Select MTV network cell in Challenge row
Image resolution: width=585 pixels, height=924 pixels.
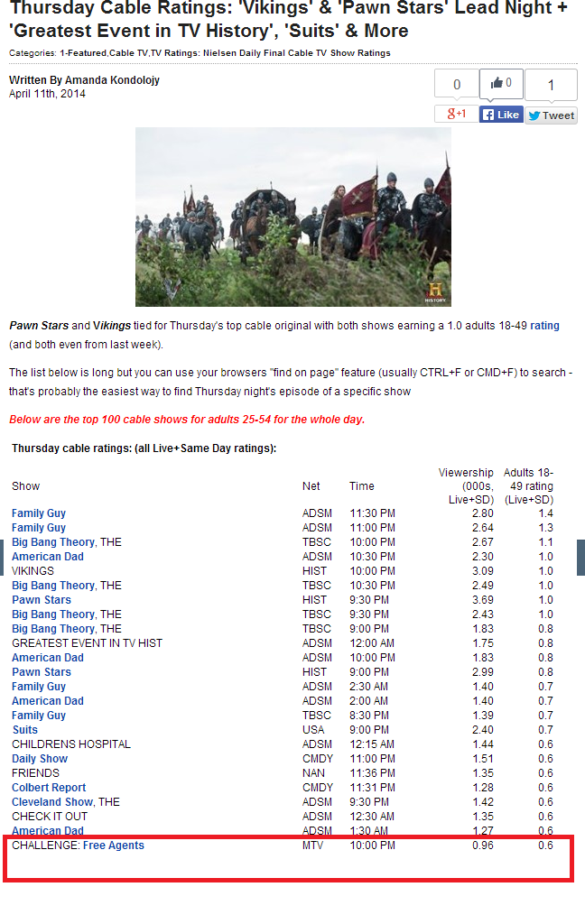pos(312,845)
